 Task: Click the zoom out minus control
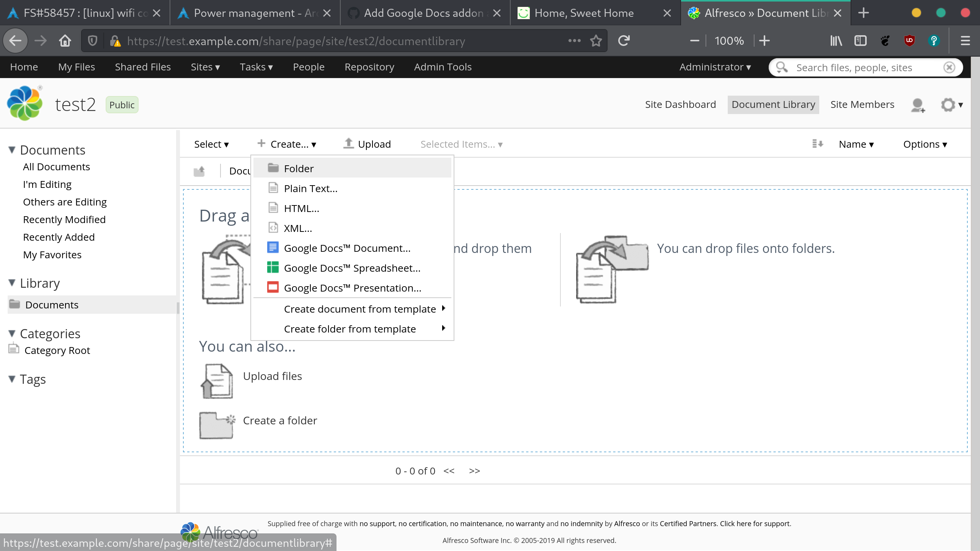(x=694, y=41)
